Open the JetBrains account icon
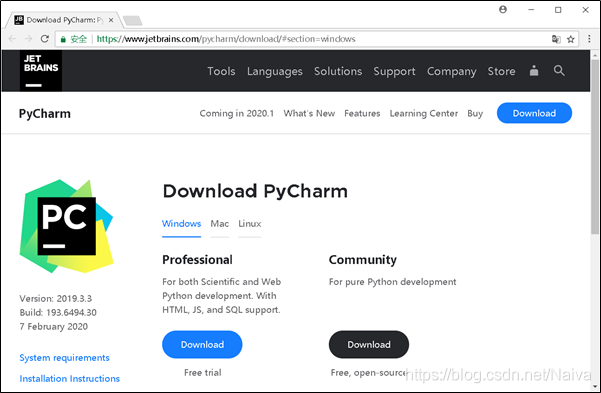The image size is (601, 393). (x=534, y=71)
